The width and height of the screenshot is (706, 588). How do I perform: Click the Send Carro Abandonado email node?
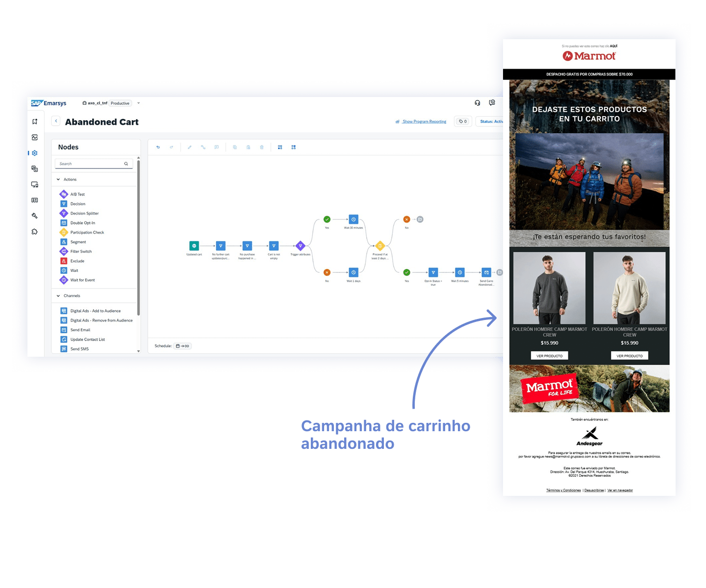click(x=486, y=272)
